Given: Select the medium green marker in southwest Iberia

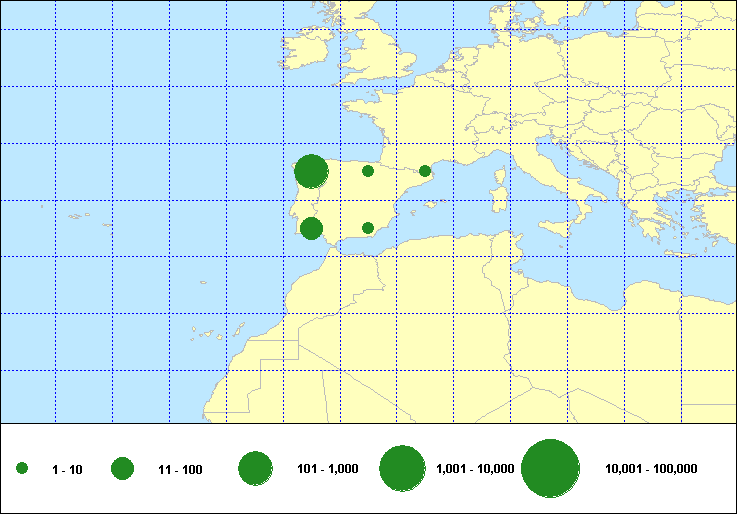Looking at the screenshot, I should tap(311, 228).
